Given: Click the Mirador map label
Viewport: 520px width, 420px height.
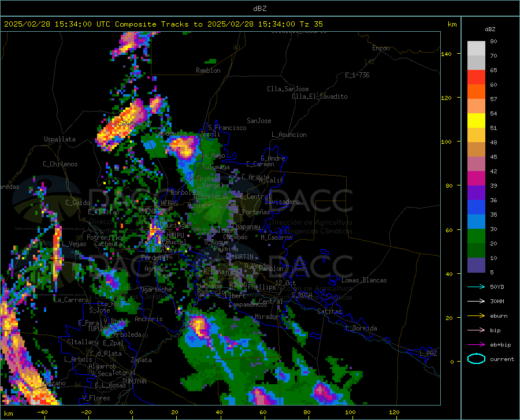Looking at the screenshot, I should (267, 317).
